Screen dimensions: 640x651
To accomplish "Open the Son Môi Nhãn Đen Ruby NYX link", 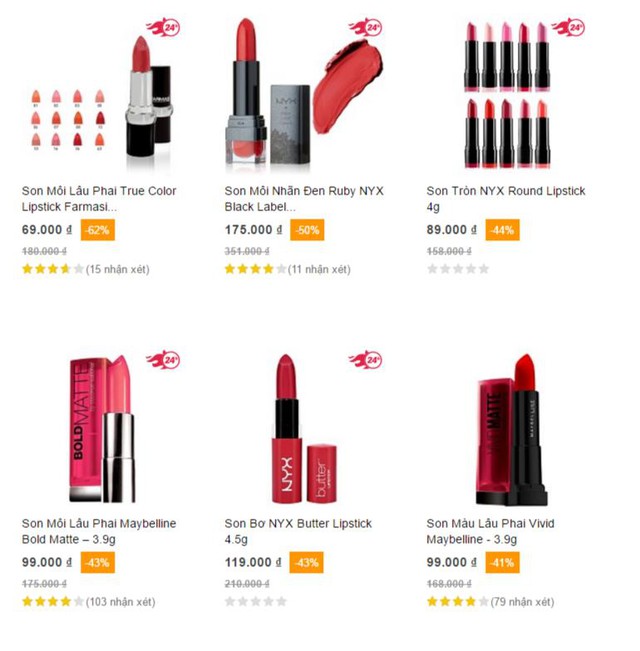I will (x=304, y=199).
